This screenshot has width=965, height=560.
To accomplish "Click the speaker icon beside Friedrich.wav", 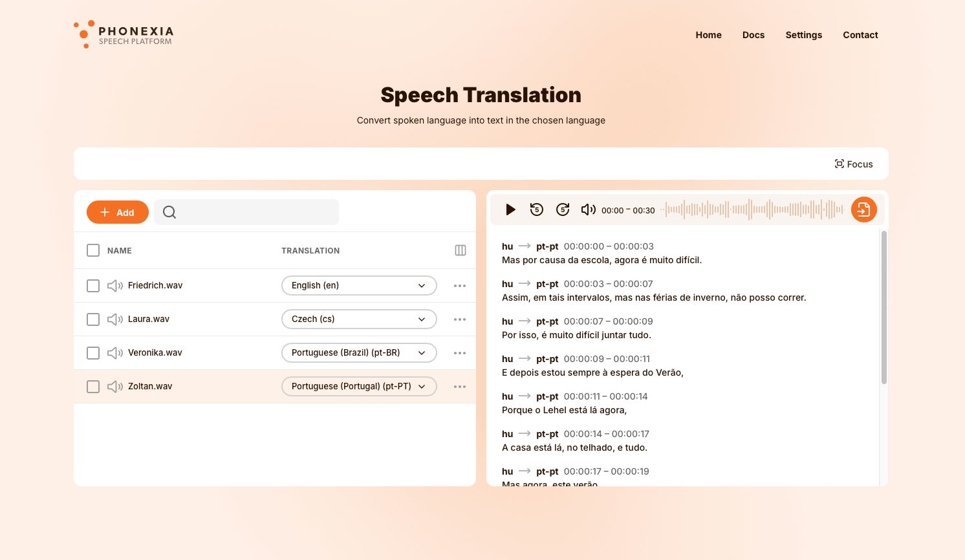I will (115, 285).
